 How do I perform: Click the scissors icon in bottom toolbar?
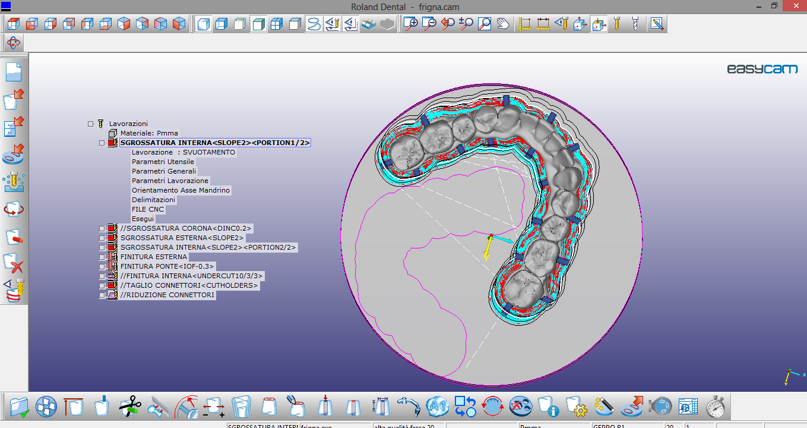(130, 407)
